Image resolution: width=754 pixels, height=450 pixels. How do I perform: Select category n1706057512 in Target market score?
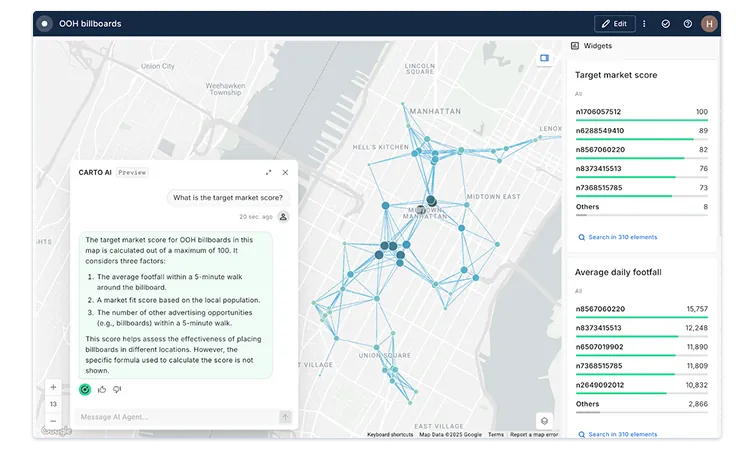pos(598,112)
